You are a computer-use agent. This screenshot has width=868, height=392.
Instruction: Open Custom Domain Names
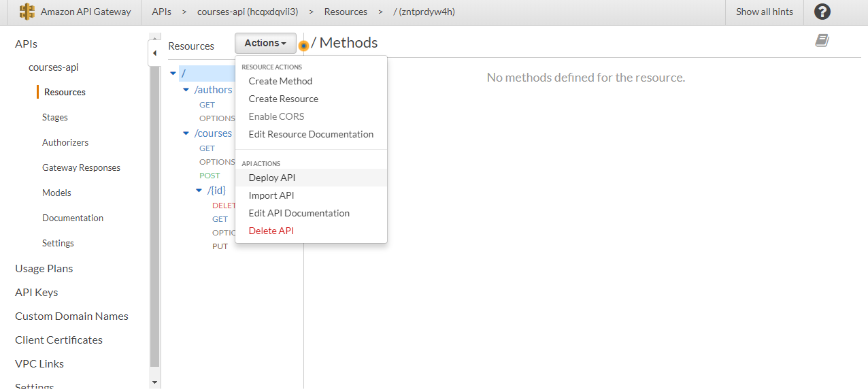pos(71,316)
